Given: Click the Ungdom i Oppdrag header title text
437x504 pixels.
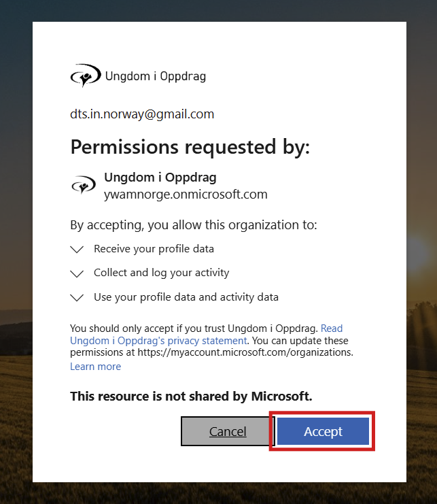Looking at the screenshot, I should (x=155, y=76).
